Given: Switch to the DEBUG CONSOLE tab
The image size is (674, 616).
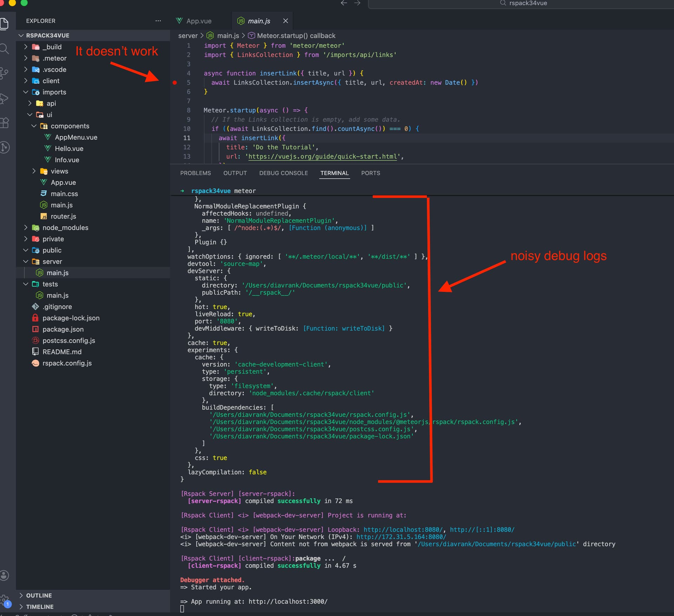Looking at the screenshot, I should click(283, 173).
